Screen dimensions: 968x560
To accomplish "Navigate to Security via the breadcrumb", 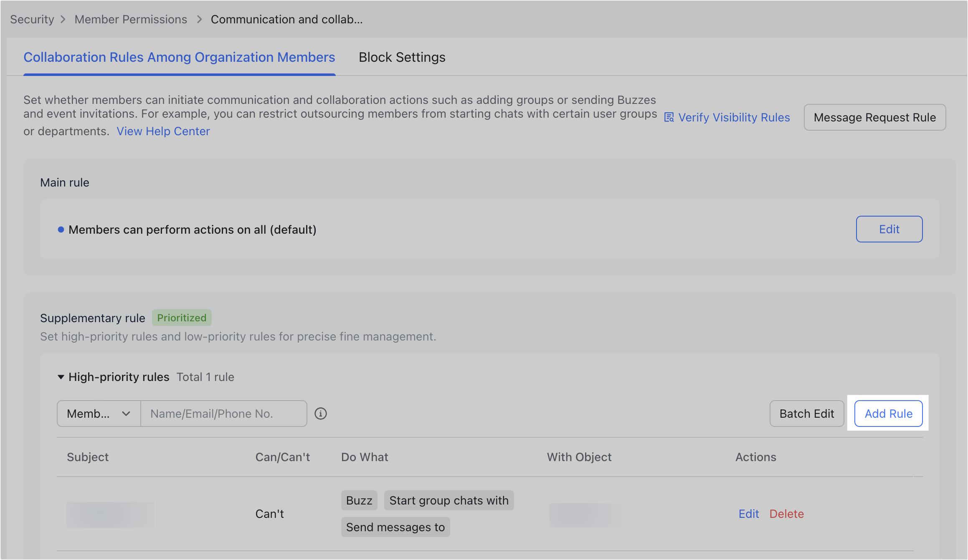I will pyautogui.click(x=32, y=19).
